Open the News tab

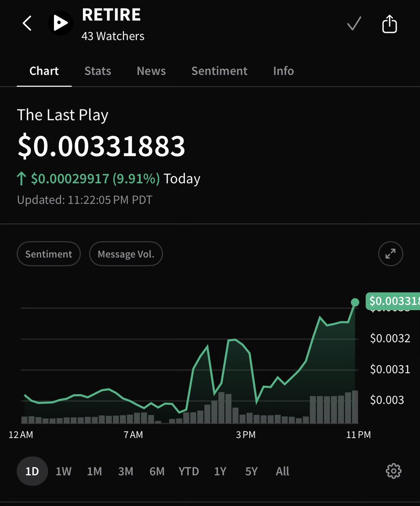point(151,71)
